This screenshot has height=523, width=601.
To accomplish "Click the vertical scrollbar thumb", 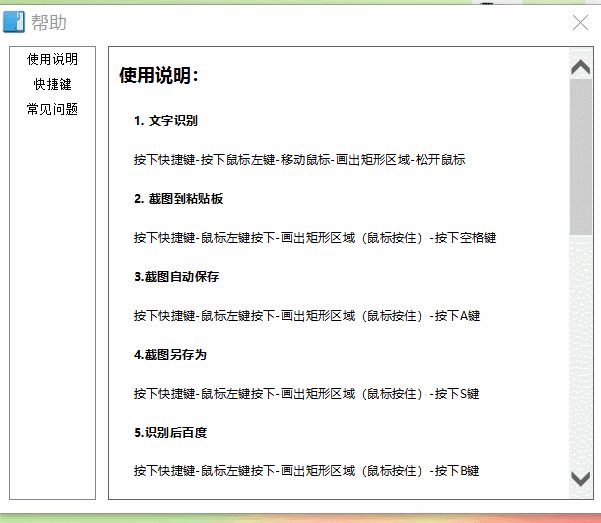I will click(x=581, y=157).
